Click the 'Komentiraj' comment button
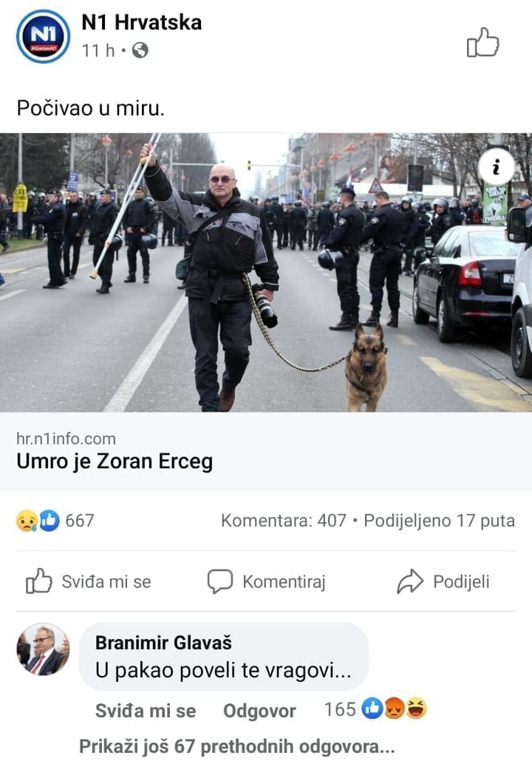 [266, 581]
